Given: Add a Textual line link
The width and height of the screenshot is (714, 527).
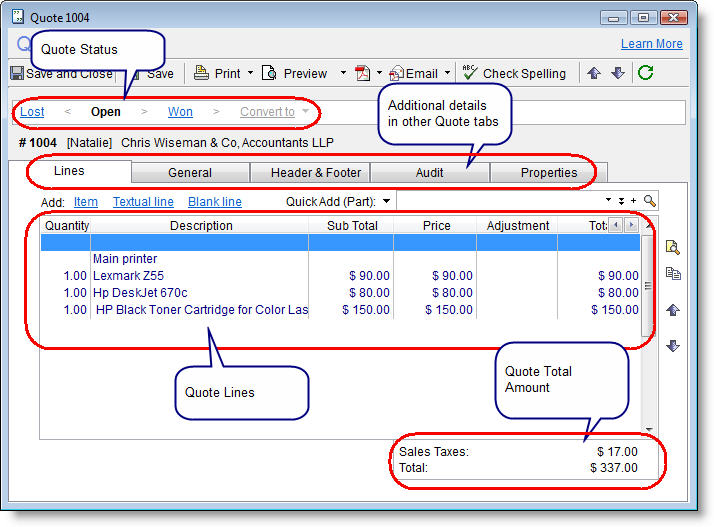Looking at the screenshot, I should click(143, 201).
